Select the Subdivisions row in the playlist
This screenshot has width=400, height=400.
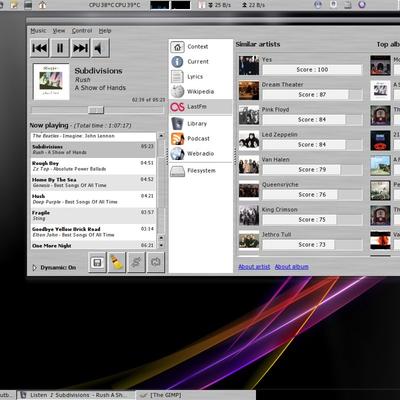click(93, 149)
